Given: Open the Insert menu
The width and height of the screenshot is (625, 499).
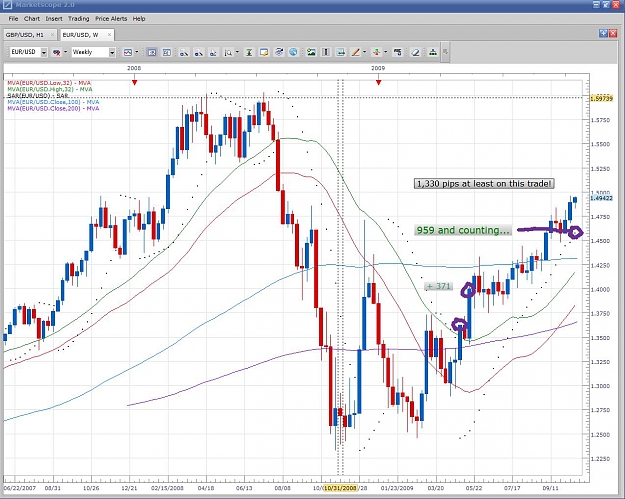Looking at the screenshot, I should coord(54,19).
